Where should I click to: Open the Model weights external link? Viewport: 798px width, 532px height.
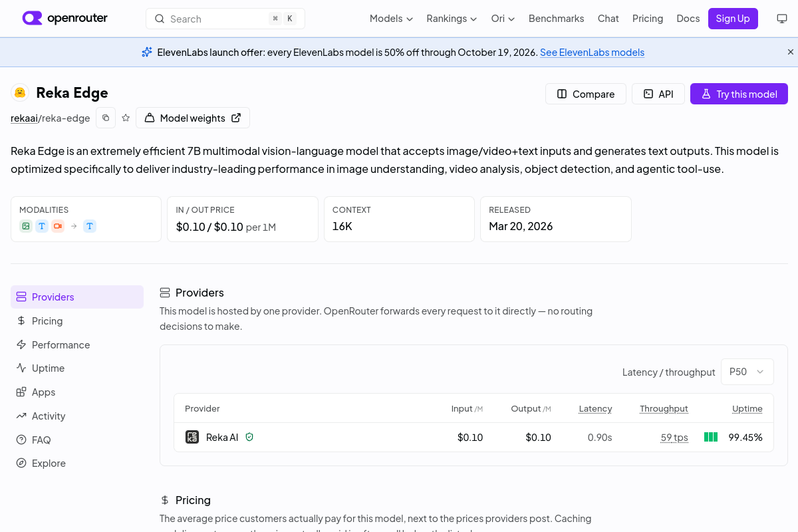click(x=193, y=118)
